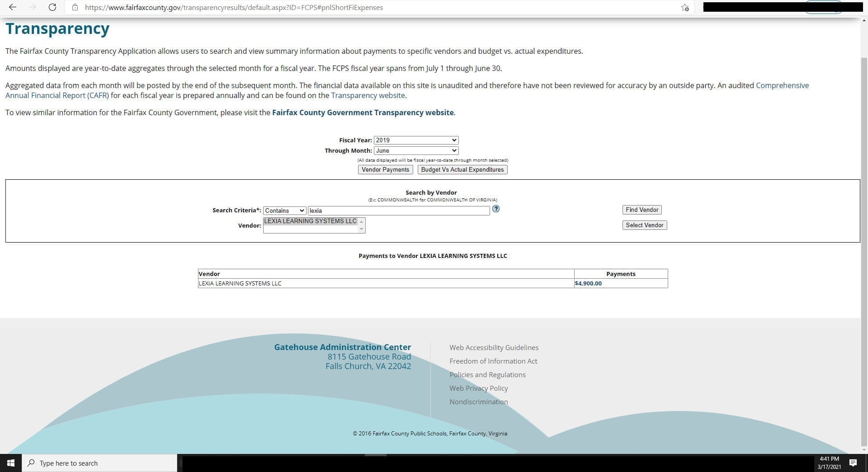
Task: Visit Fairfax County Government Transparency website link
Action: 363,112
